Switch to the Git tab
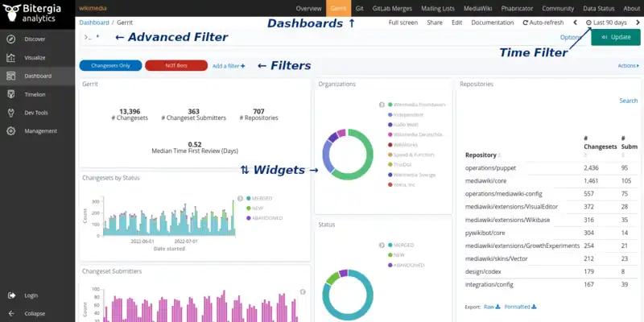The height and width of the screenshot is (322, 644). [359, 7]
